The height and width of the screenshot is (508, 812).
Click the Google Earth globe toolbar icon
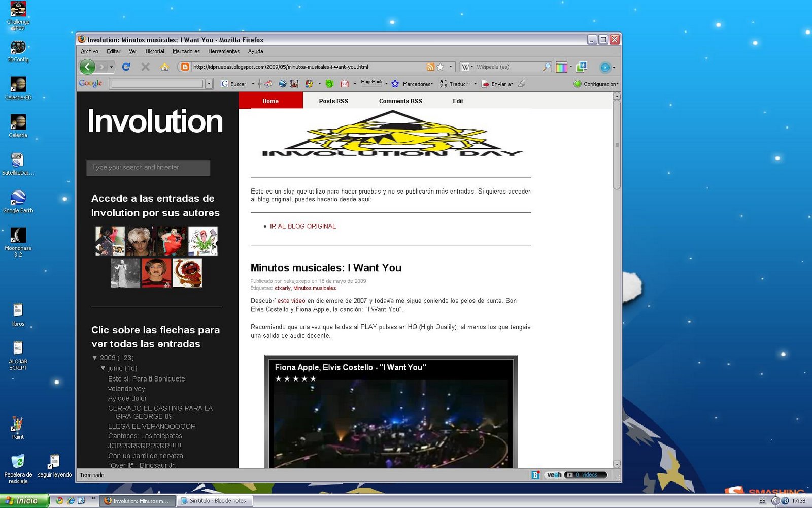282,84
